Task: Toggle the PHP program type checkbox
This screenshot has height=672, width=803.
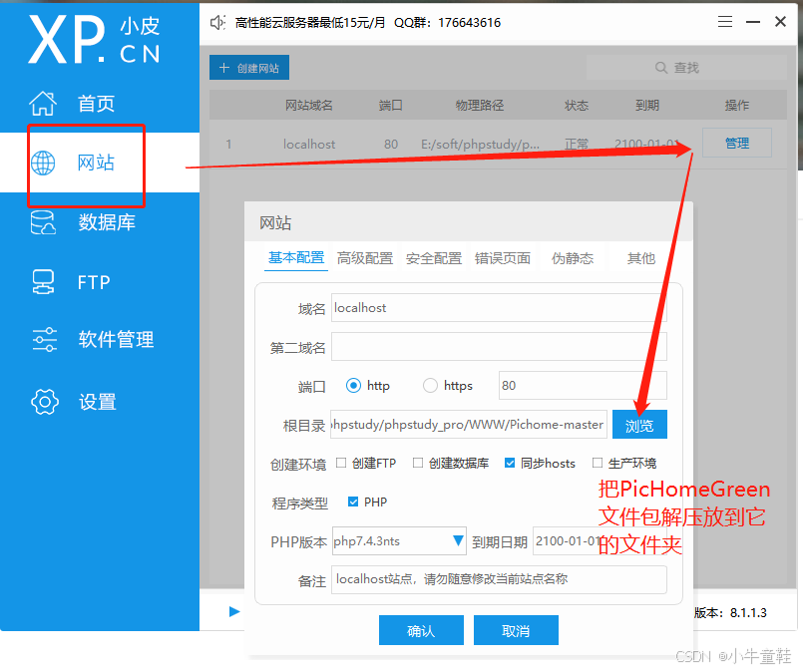Action: click(353, 502)
